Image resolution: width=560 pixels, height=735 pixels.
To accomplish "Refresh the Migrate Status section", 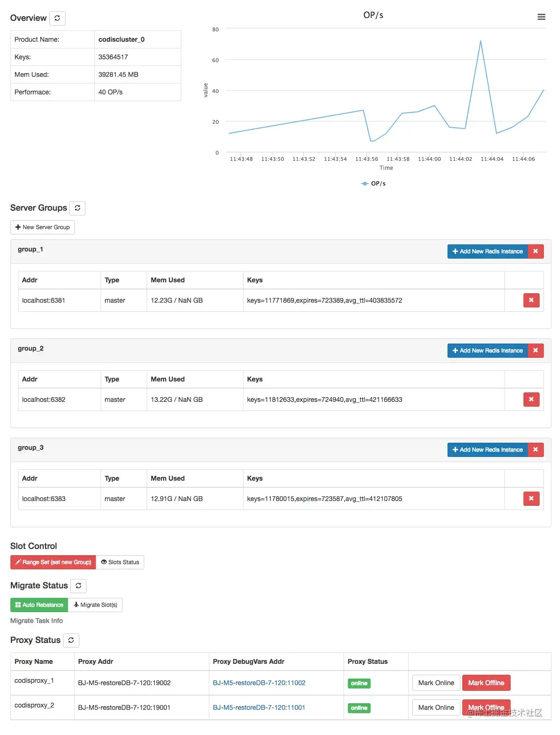I will click(x=78, y=586).
